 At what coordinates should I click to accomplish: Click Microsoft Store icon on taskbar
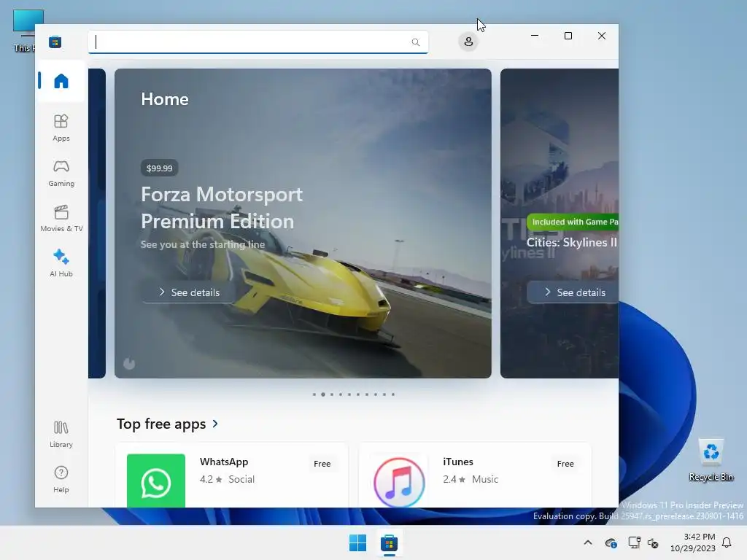(390, 542)
